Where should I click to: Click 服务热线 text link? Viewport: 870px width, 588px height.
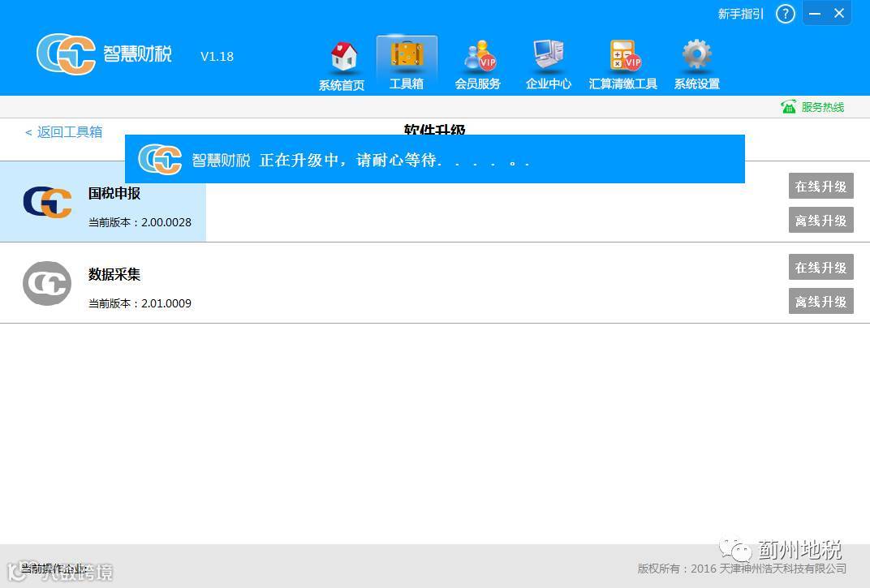point(823,107)
